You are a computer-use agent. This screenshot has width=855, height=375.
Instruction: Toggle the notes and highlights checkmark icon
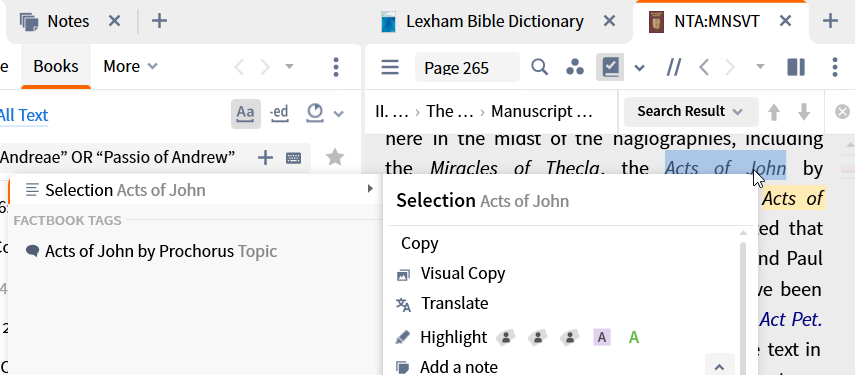click(610, 67)
